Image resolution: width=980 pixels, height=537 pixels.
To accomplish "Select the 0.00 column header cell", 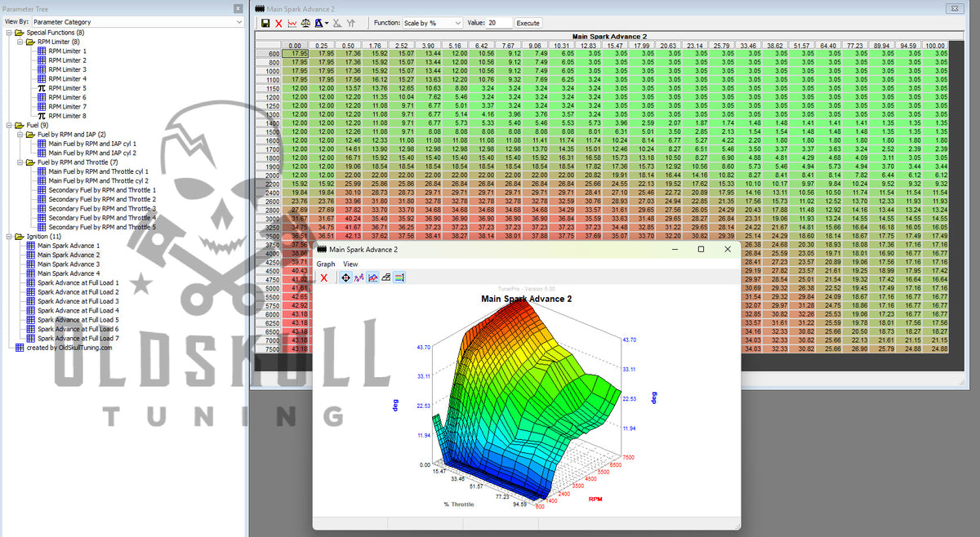I will tap(295, 46).
